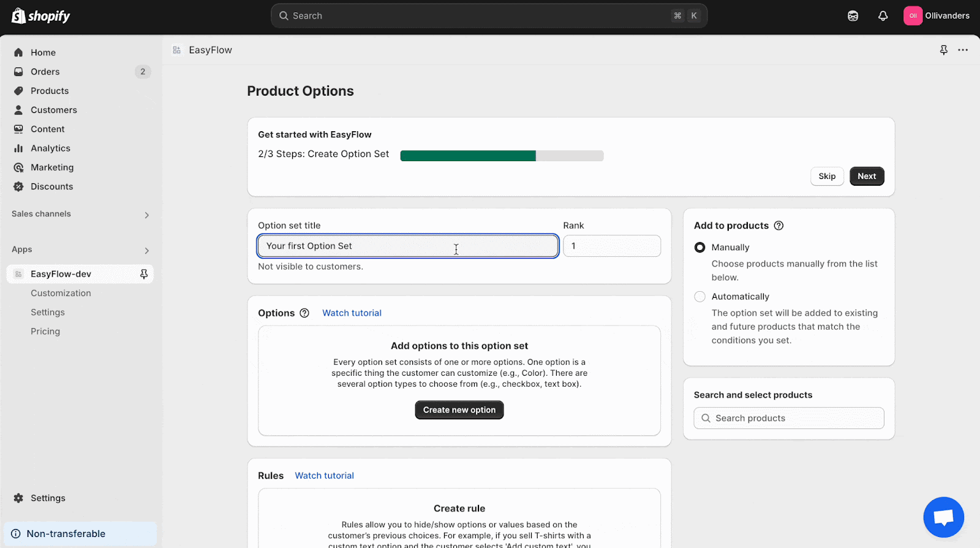Click the onboarding progress bar

pos(502,156)
